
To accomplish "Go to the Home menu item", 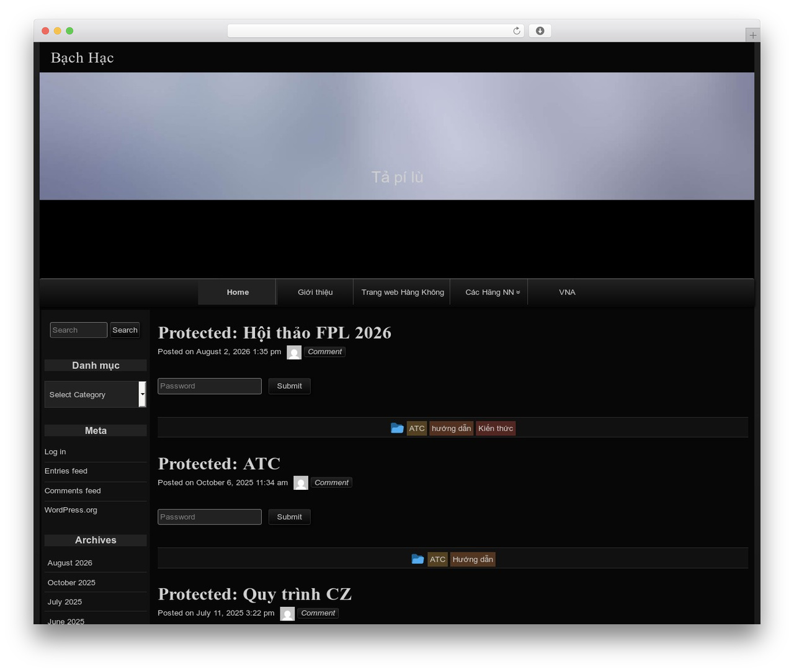I will click(x=238, y=292).
